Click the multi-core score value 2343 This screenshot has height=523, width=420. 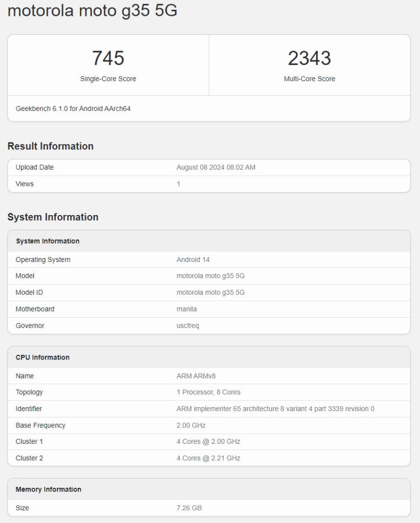pyautogui.click(x=309, y=58)
